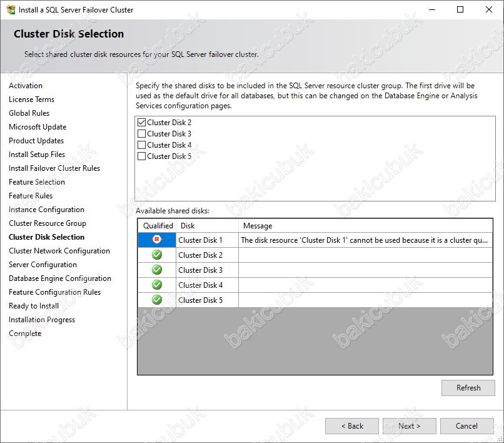This screenshot has width=504, height=443.
Task: Jump to the Ready to Install step
Action: tap(34, 306)
